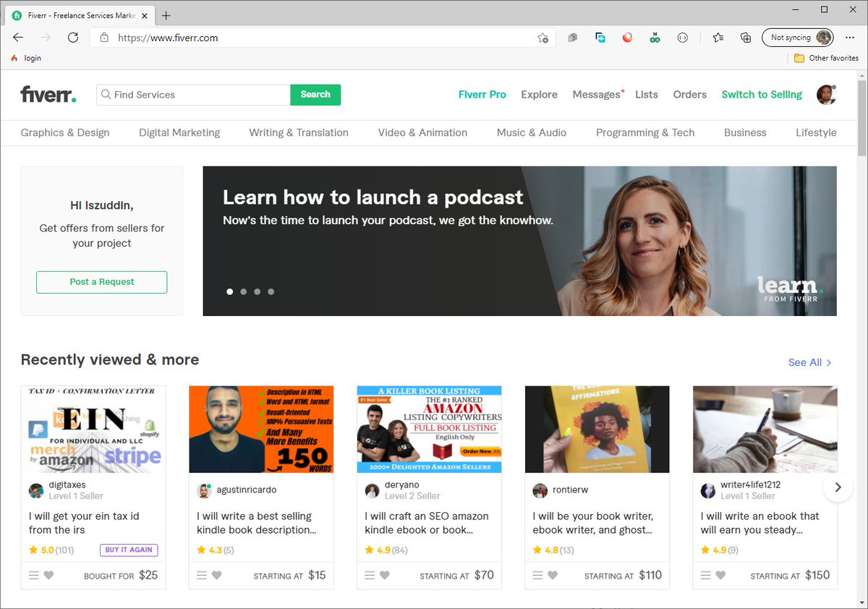
Task: Favorite the agustinricardo gig heart icon
Action: [216, 576]
